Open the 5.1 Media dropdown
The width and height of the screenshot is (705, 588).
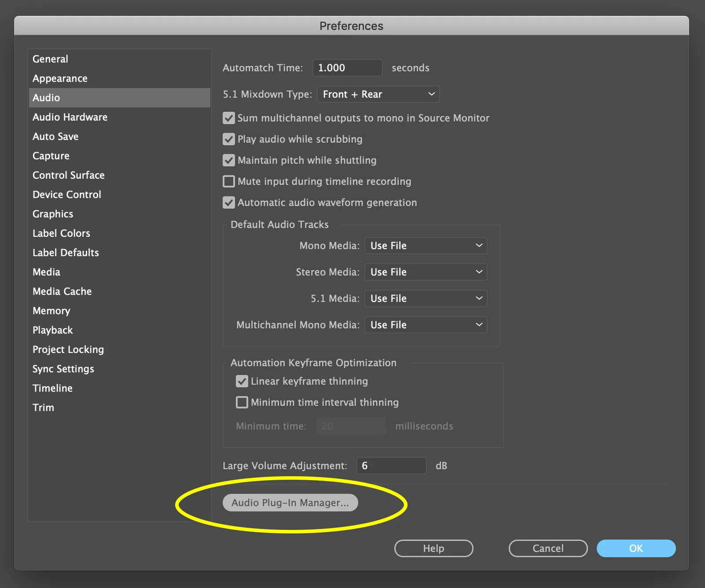426,298
